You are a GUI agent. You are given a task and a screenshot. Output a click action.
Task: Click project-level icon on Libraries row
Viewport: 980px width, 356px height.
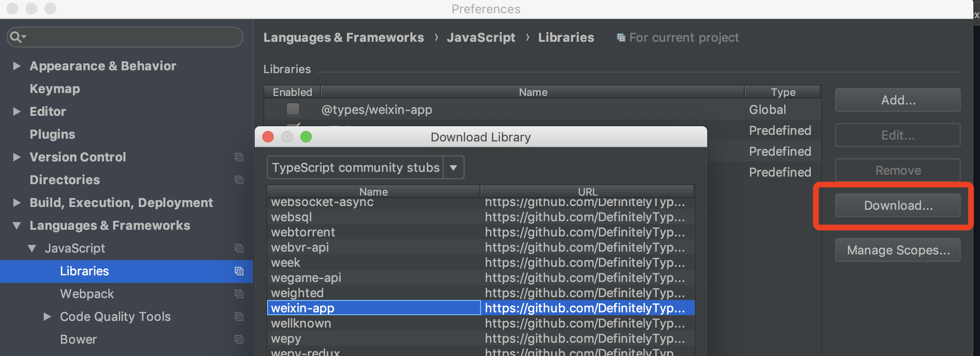click(239, 271)
